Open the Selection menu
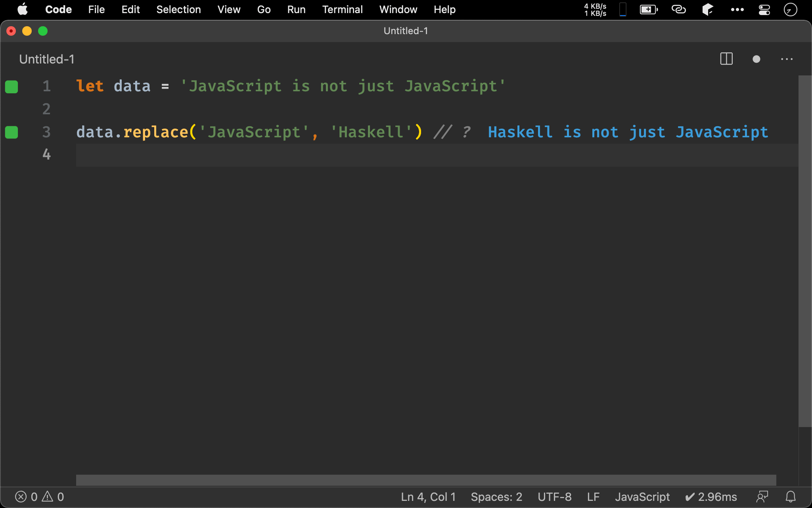This screenshot has height=508, width=812. point(178,10)
